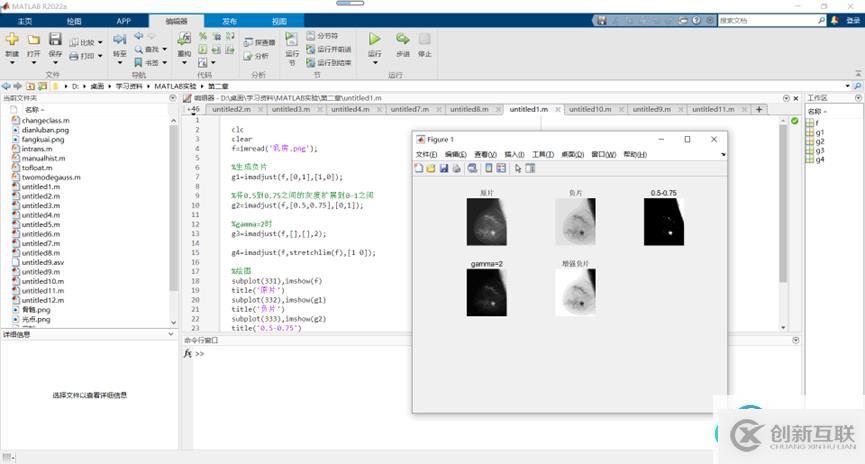Switch to the Home (主页) ribbon tab
The height and width of the screenshot is (464, 865).
[25, 20]
